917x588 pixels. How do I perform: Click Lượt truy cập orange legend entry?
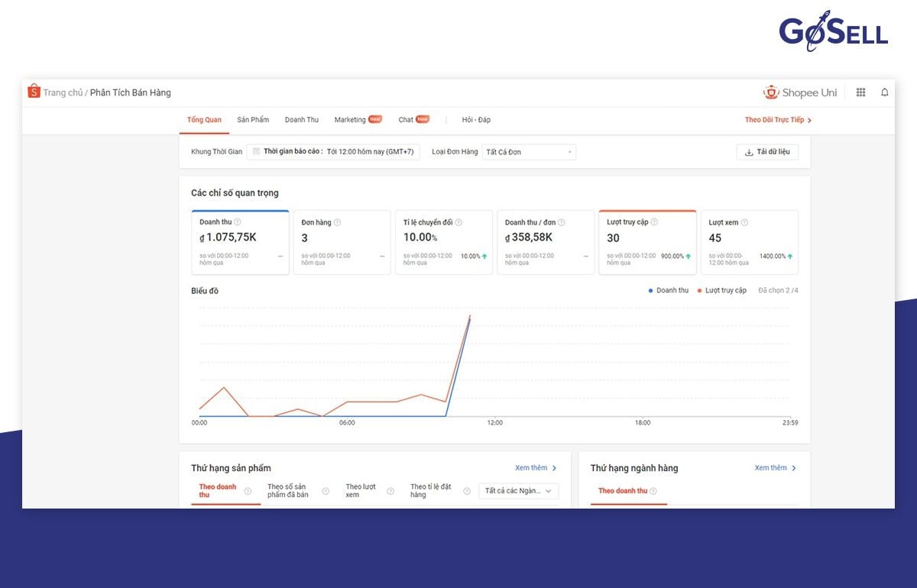pyautogui.click(x=721, y=290)
